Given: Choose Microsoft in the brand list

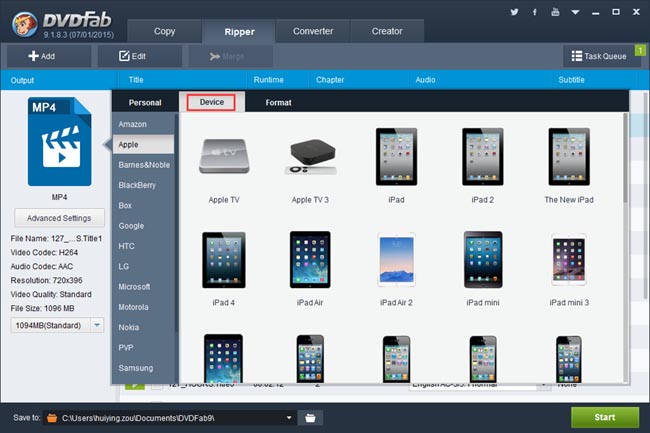Looking at the screenshot, I should (143, 286).
